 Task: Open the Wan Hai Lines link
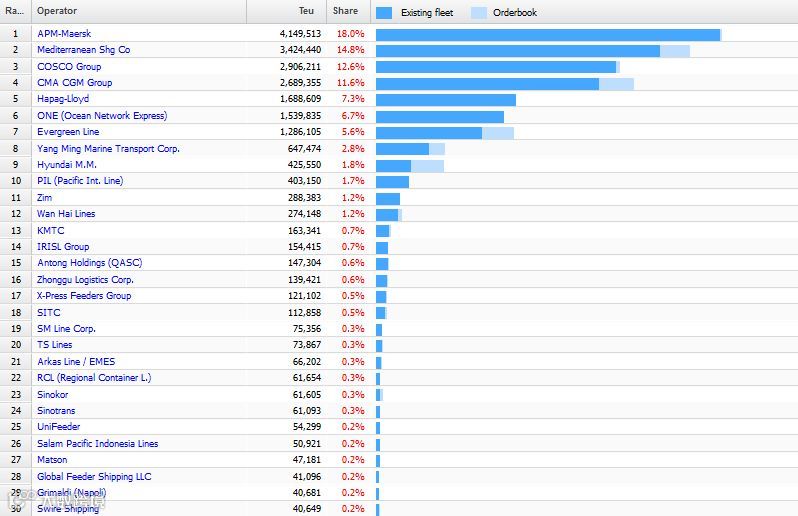coord(66,214)
